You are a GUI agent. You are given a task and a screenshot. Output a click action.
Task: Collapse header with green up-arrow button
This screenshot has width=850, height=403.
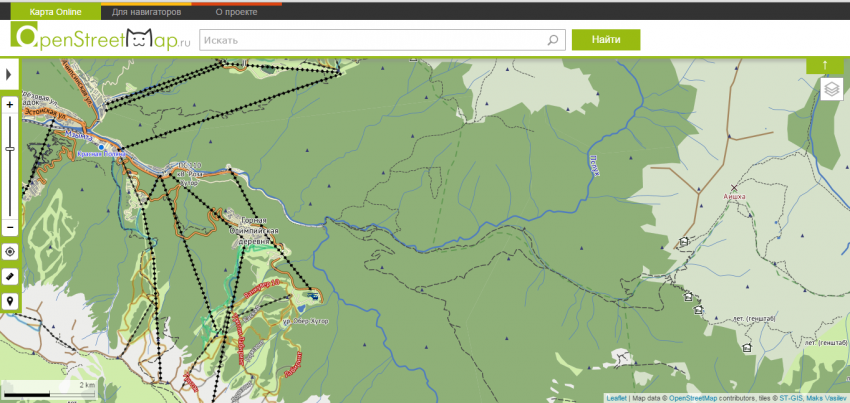pyautogui.click(x=825, y=65)
